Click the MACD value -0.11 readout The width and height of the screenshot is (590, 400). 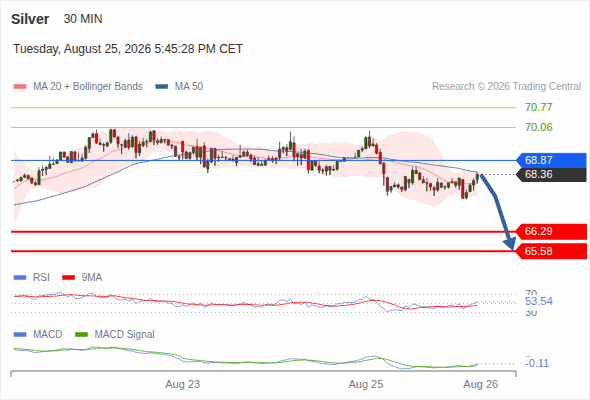tap(538, 363)
